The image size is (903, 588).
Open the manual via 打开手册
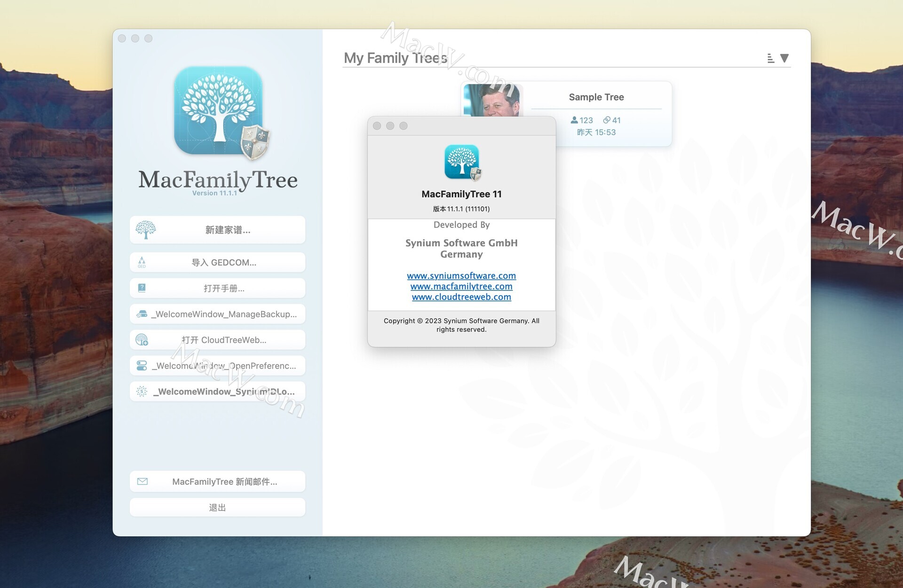[x=217, y=288]
